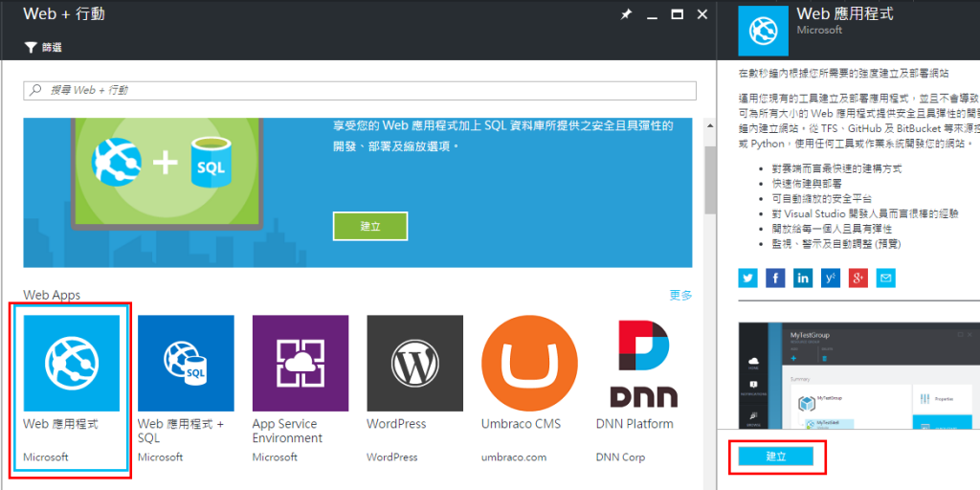Open the 更多 link for Web Apps

680,295
